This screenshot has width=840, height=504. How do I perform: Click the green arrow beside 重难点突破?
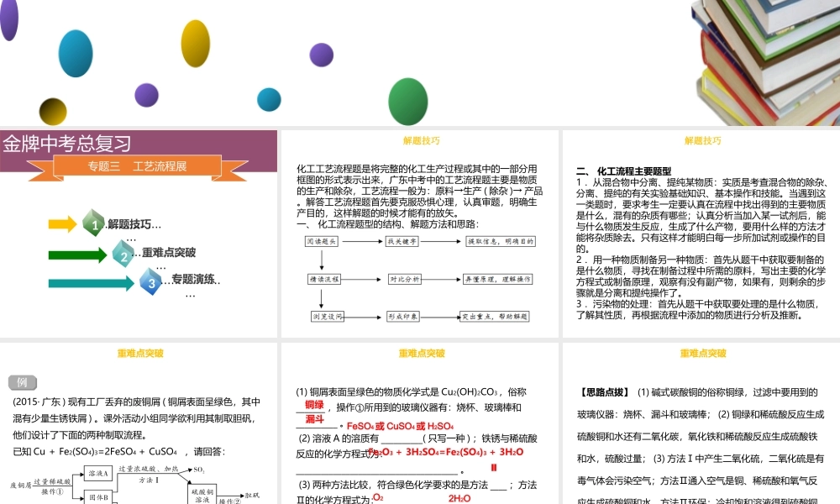77,255
